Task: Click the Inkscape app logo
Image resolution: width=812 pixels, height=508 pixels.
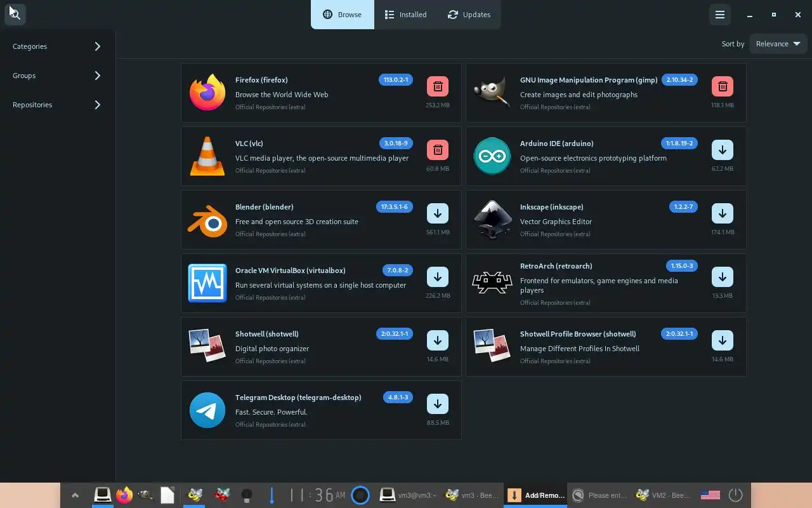Action: point(492,220)
